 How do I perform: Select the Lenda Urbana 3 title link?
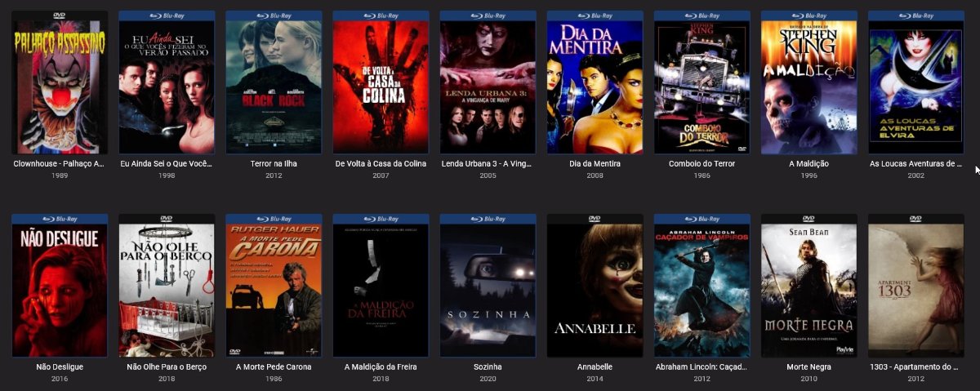(488, 164)
